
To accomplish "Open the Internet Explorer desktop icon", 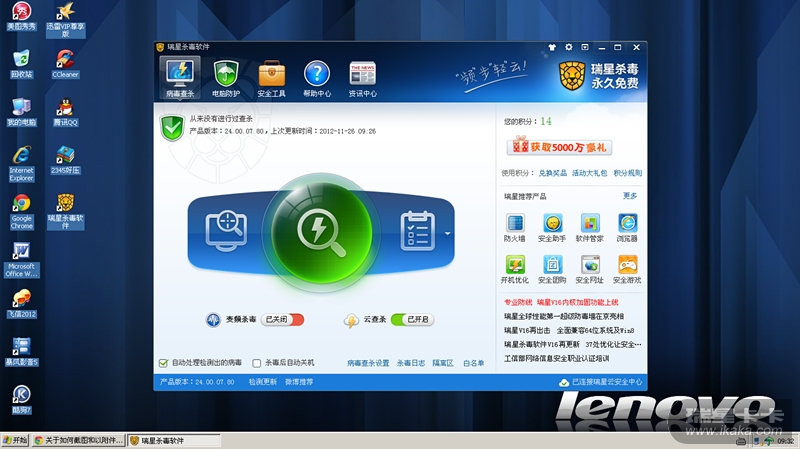I will click(x=21, y=164).
